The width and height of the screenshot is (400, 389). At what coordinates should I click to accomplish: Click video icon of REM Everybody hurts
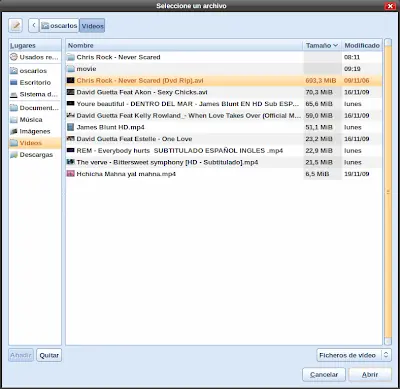71,150
